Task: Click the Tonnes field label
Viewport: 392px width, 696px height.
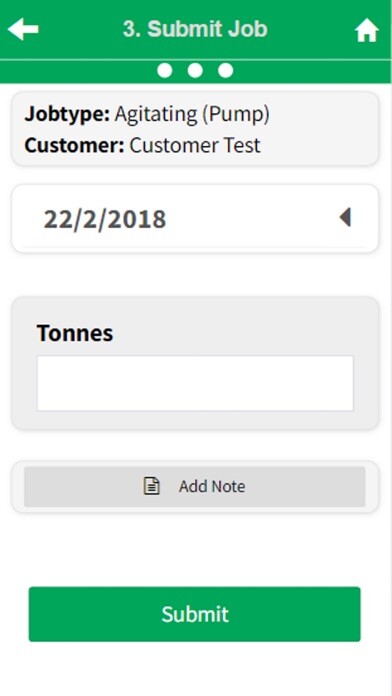Action: click(x=75, y=332)
